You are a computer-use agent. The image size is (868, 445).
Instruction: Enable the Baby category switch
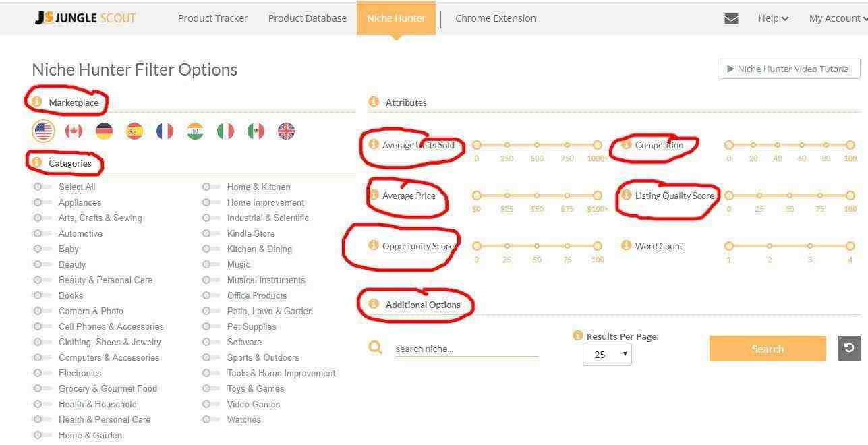[x=42, y=249]
